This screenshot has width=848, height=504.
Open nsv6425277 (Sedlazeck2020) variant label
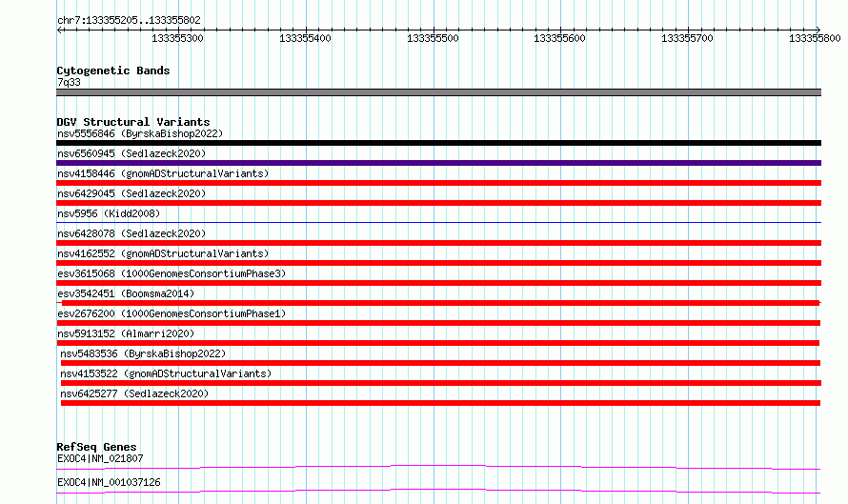click(134, 393)
